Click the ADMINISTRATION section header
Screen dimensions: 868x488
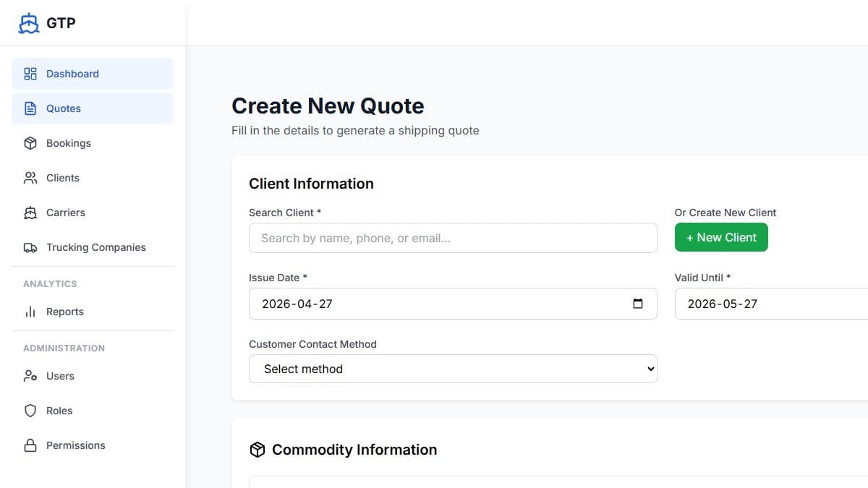click(64, 348)
